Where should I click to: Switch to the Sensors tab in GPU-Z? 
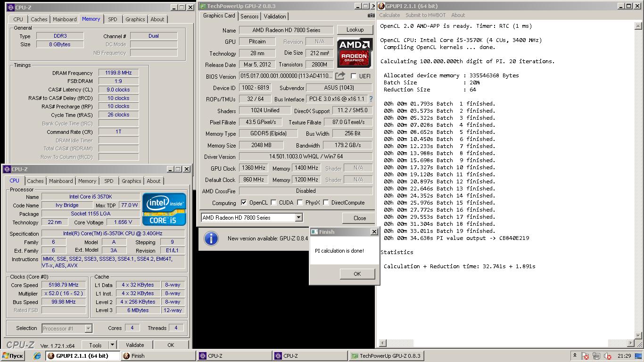pos(249,16)
